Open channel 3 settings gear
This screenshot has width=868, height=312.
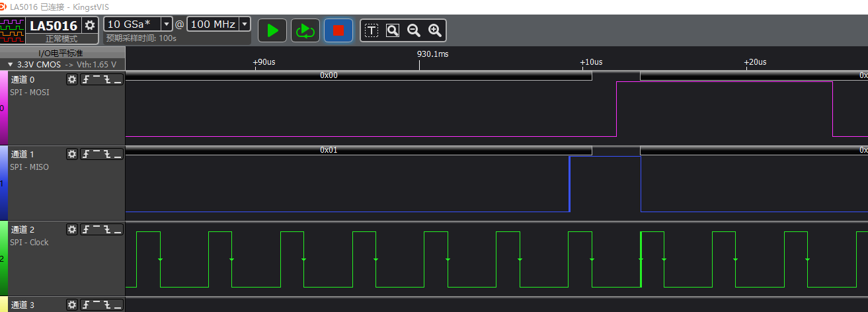[x=72, y=305]
